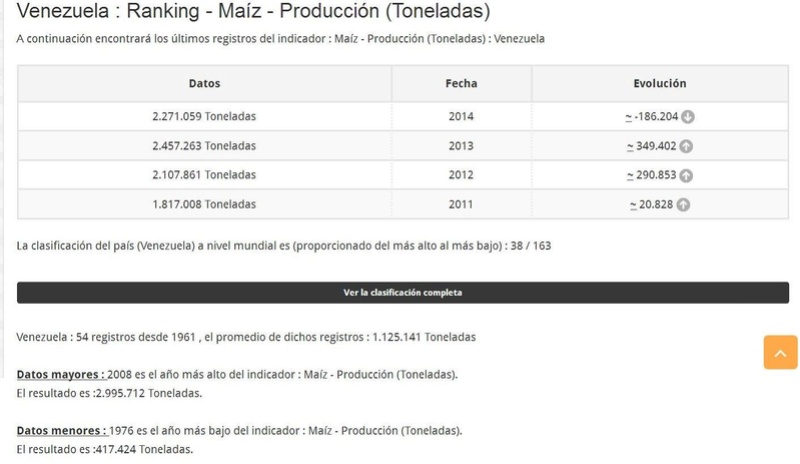Viewport: 800px width, 464px height.
Task: Select the 2.107.861 Toneladas cell
Action: pyautogui.click(x=205, y=175)
